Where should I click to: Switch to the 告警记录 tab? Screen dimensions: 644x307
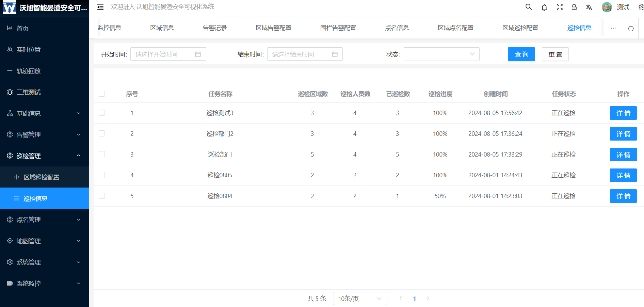[x=215, y=28]
